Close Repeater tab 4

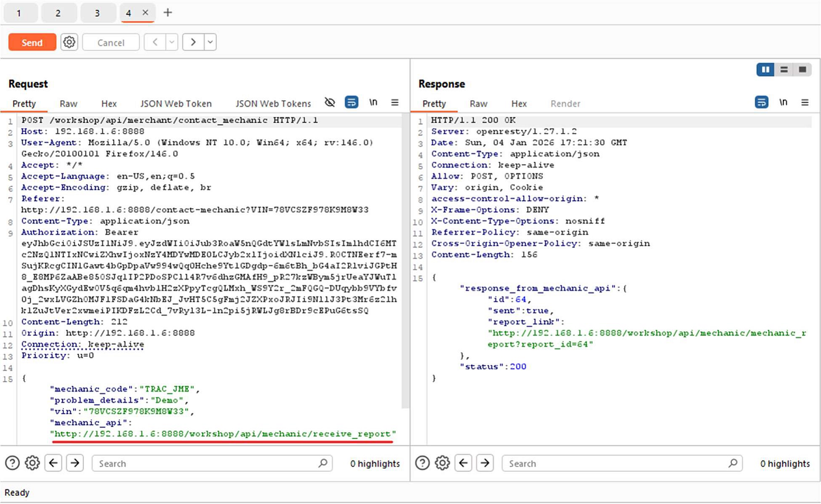coord(145,12)
